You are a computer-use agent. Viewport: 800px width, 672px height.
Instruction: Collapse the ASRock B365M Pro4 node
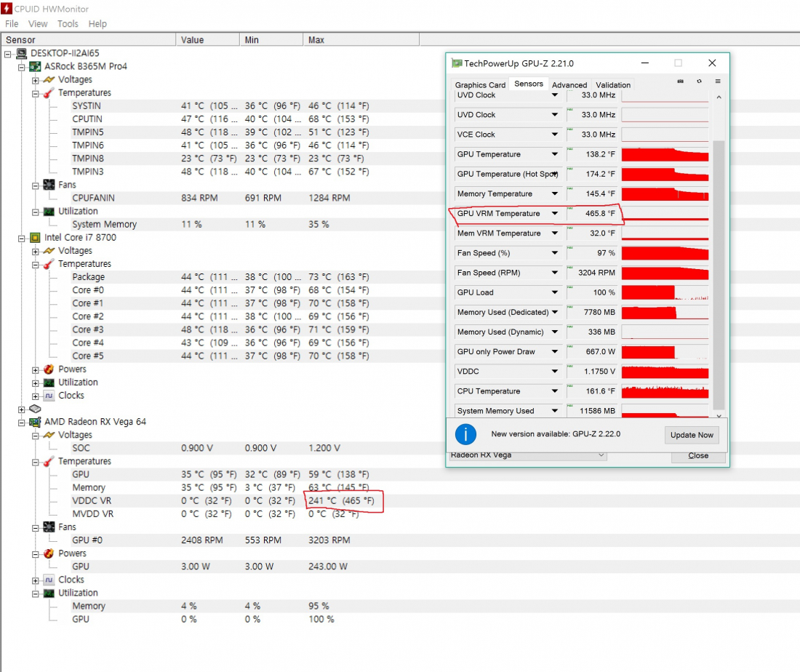(21, 67)
